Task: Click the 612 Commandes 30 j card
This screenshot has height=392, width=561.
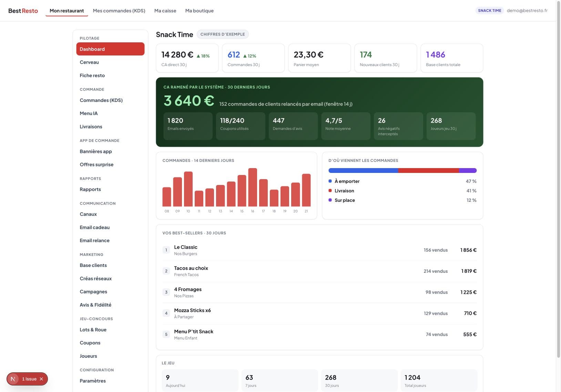Action: click(253, 58)
